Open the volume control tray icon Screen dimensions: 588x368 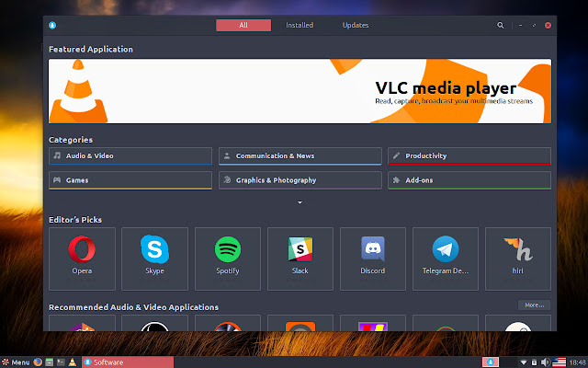(546, 362)
